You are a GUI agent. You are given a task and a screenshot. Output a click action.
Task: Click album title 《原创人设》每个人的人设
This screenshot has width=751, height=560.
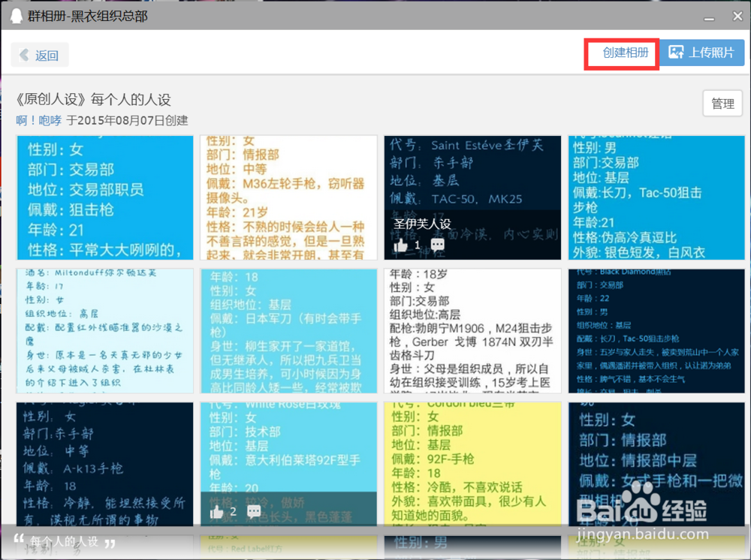point(93,100)
